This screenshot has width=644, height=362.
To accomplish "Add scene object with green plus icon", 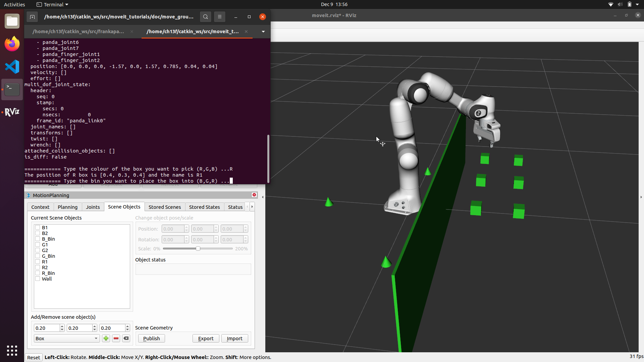I will pyautogui.click(x=106, y=338).
